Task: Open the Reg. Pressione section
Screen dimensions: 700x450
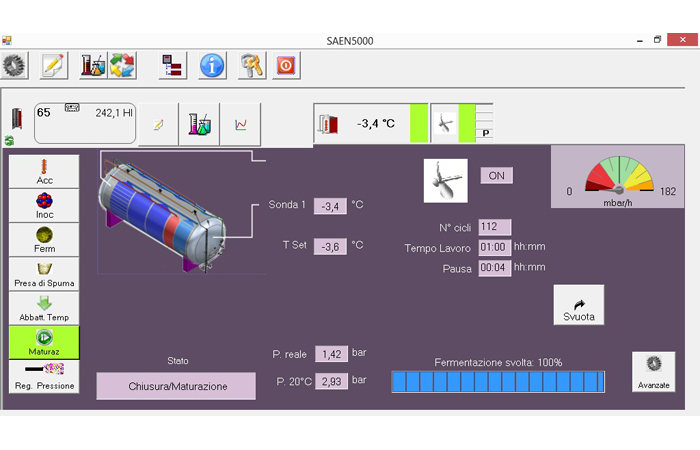Action: pyautogui.click(x=44, y=377)
